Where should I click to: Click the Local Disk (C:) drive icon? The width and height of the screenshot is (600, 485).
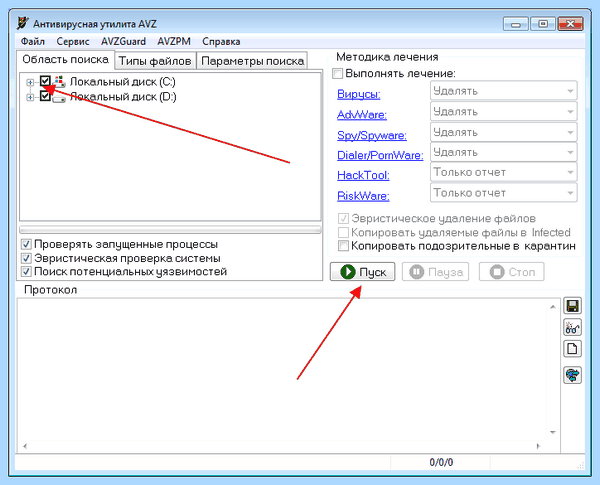point(59,82)
